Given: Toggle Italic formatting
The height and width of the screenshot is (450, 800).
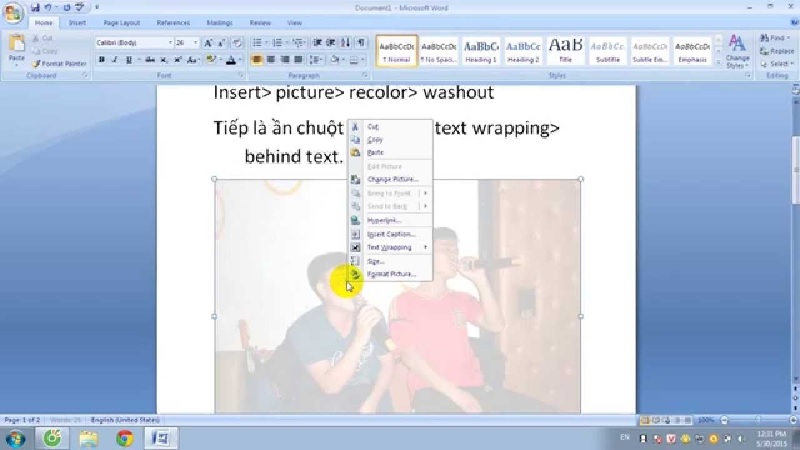Looking at the screenshot, I should pyautogui.click(x=114, y=60).
